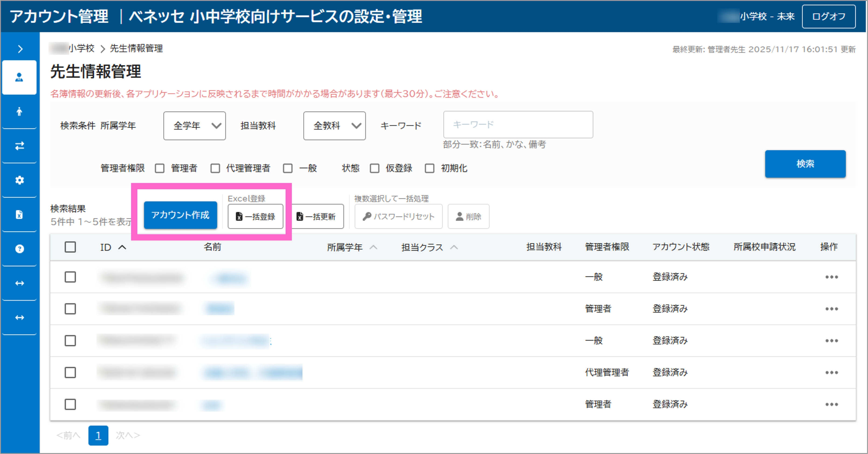Open the first row's three-dot action menu
868x454 pixels.
click(x=832, y=277)
